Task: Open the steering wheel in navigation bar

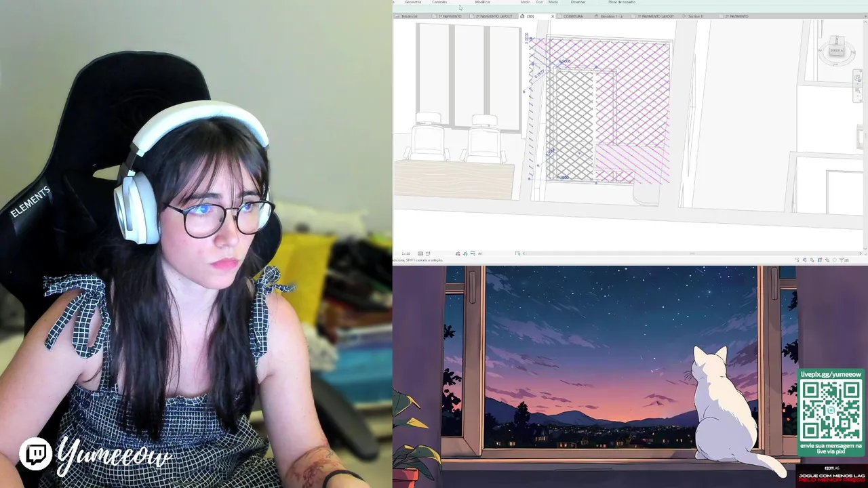Action: tap(858, 79)
